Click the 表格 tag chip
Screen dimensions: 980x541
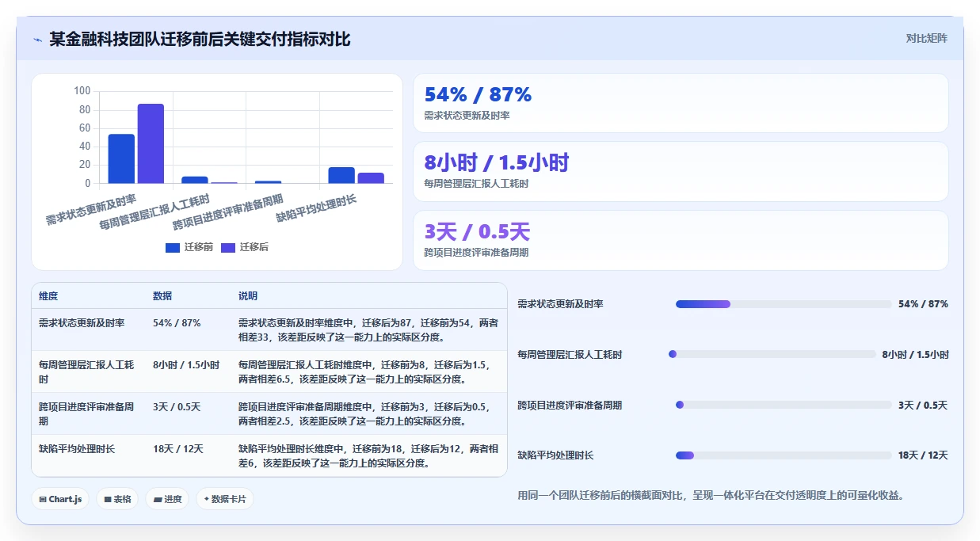click(x=117, y=499)
